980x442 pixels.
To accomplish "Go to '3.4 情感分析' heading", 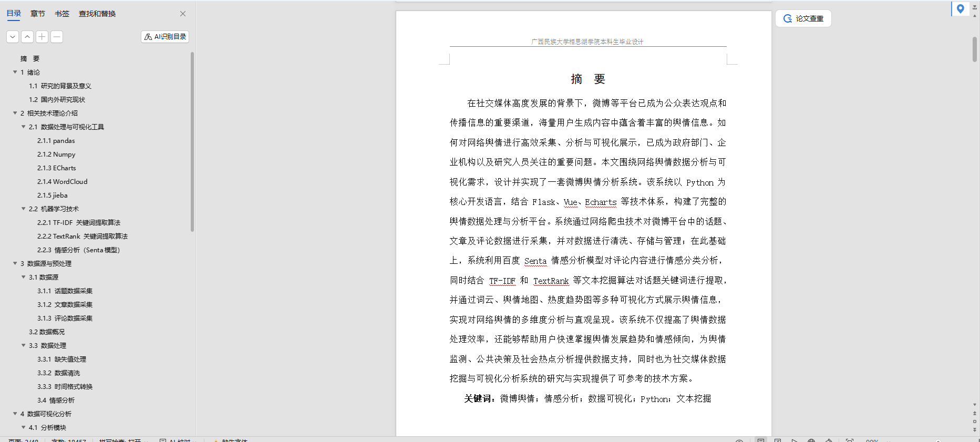I will coord(56,400).
